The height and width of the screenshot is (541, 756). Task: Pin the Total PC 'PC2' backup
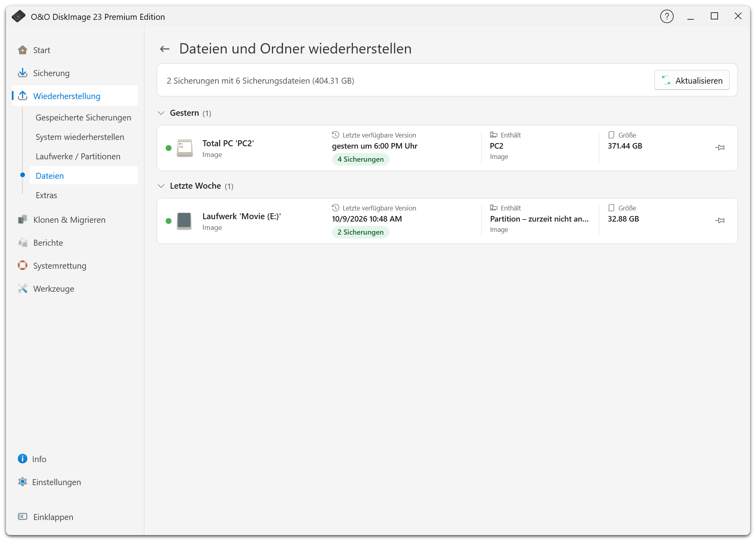tap(720, 147)
